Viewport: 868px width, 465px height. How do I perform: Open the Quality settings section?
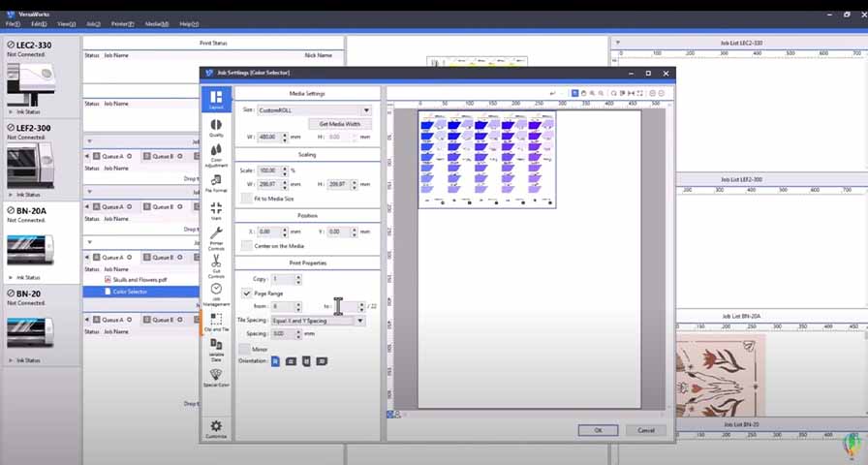[216, 127]
